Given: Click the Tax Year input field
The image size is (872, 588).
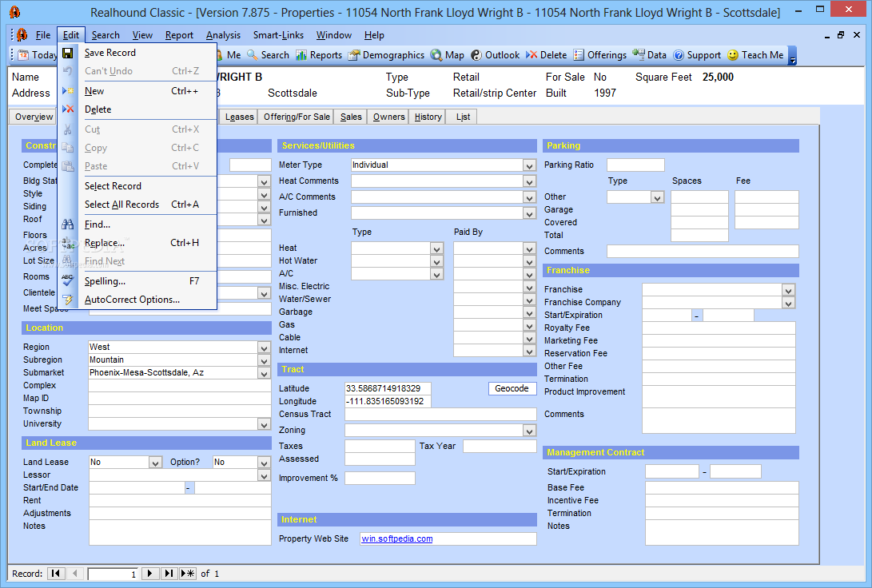Looking at the screenshot, I should point(500,447).
